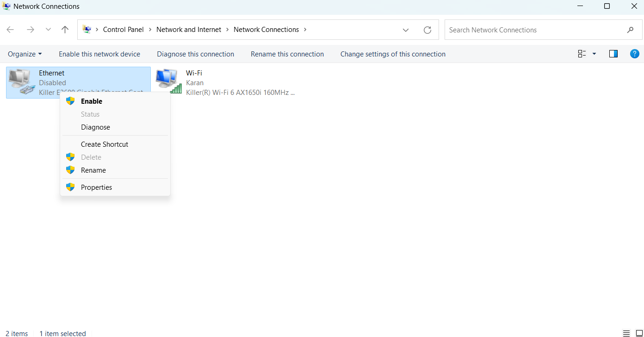This screenshot has width=644, height=337.
Task: Click the Refresh button in address bar
Action: coord(427,30)
